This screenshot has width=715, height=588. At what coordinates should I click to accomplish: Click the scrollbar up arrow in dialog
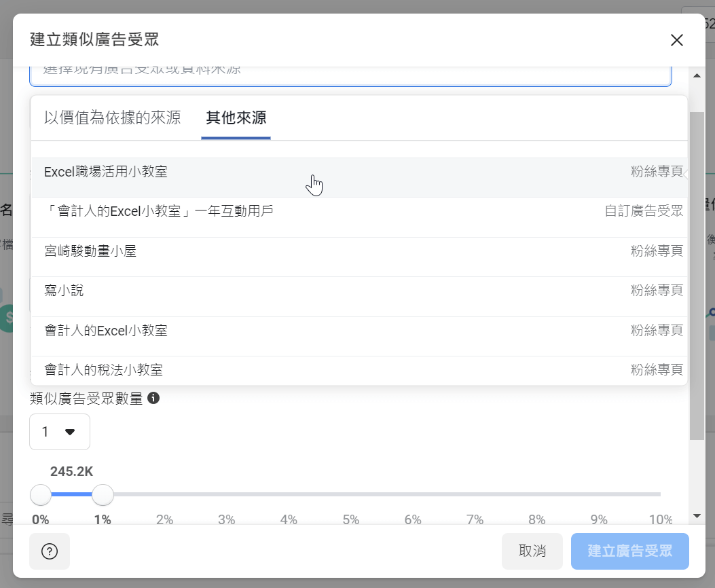[x=697, y=75]
